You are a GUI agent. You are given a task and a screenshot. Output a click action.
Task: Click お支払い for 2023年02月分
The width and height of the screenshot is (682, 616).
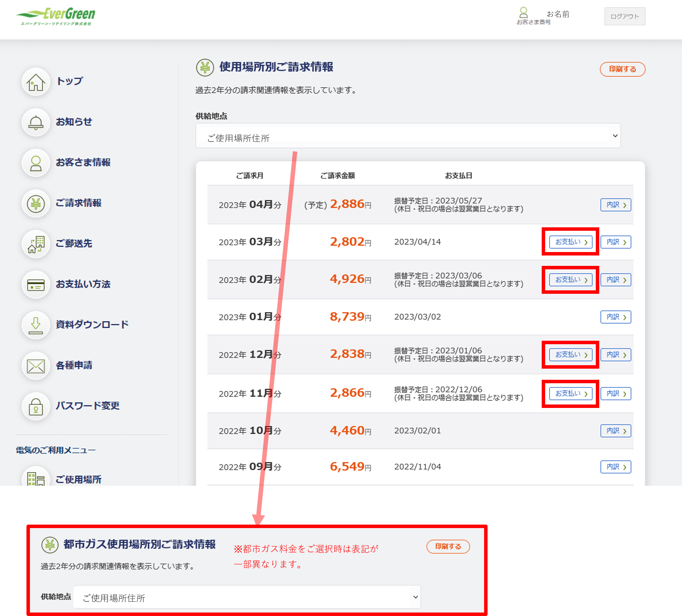click(x=570, y=280)
